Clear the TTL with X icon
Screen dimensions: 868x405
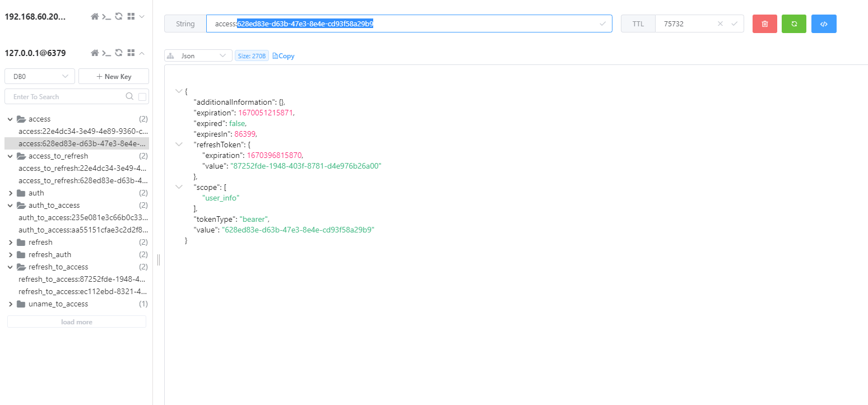[x=721, y=24]
